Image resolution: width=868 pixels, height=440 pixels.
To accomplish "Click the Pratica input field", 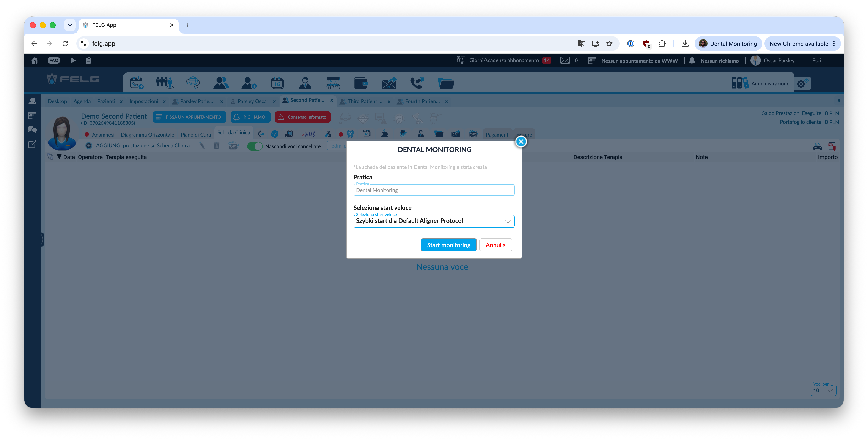I will [434, 190].
